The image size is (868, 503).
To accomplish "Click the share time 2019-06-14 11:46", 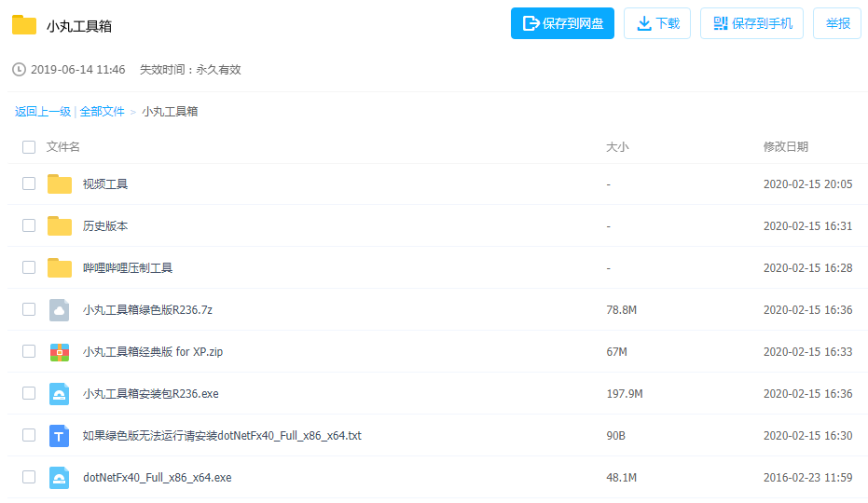I will tap(77, 70).
